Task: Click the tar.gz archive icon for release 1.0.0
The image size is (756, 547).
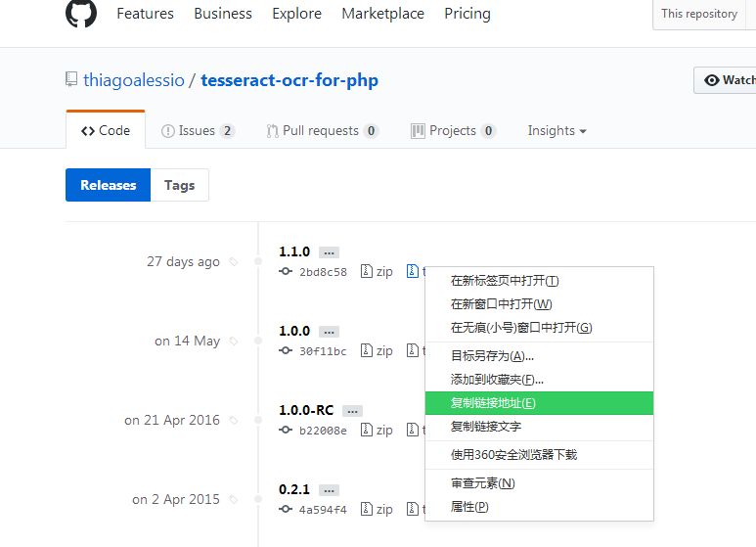Action: 413,350
